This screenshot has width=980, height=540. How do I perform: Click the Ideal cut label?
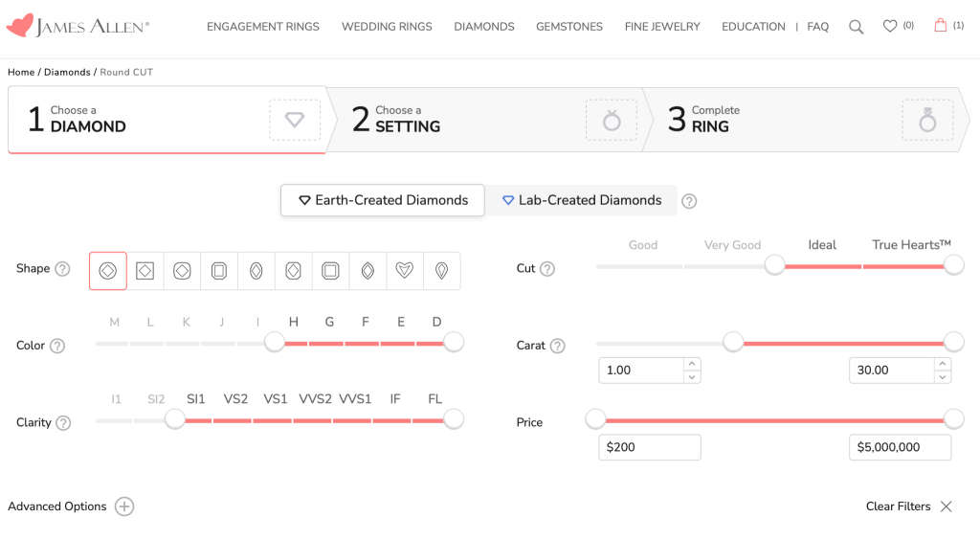822,245
